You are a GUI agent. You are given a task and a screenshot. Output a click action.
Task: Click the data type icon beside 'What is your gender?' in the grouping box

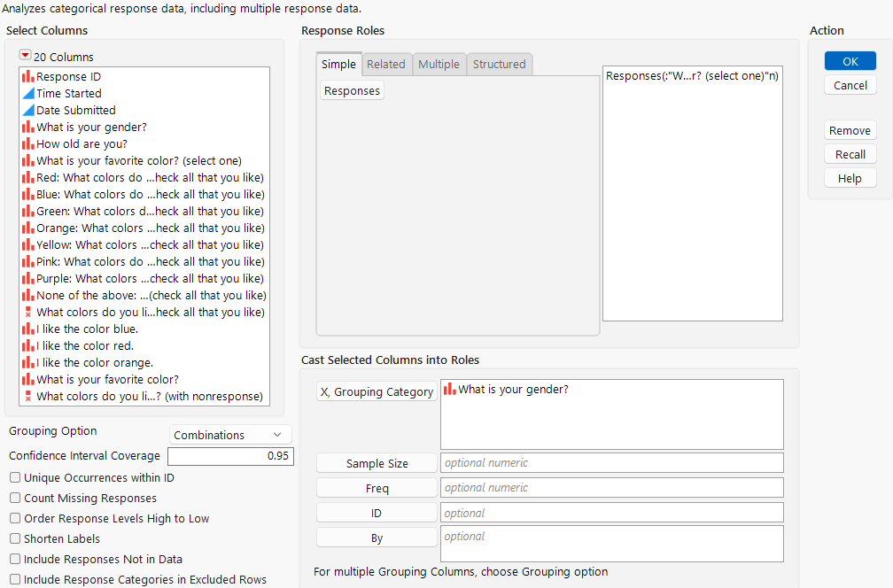pos(449,389)
